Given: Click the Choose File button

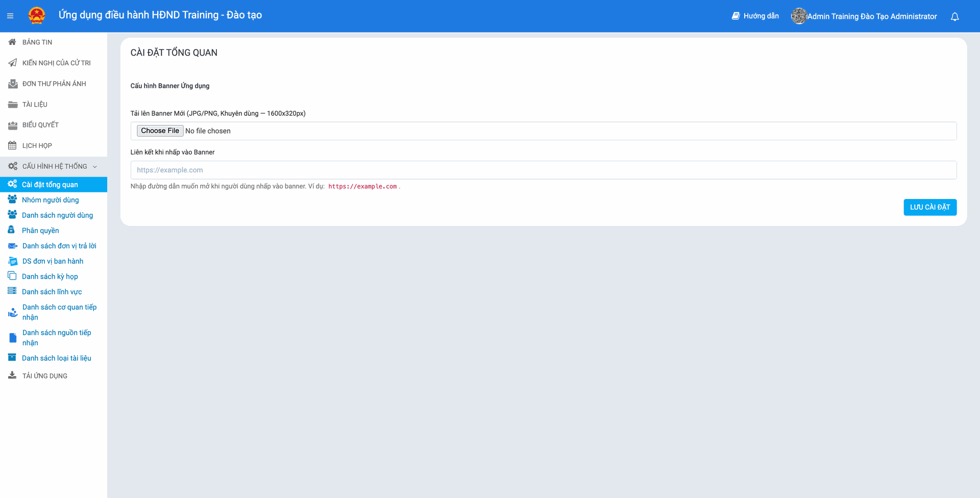Looking at the screenshot, I should coord(160,131).
